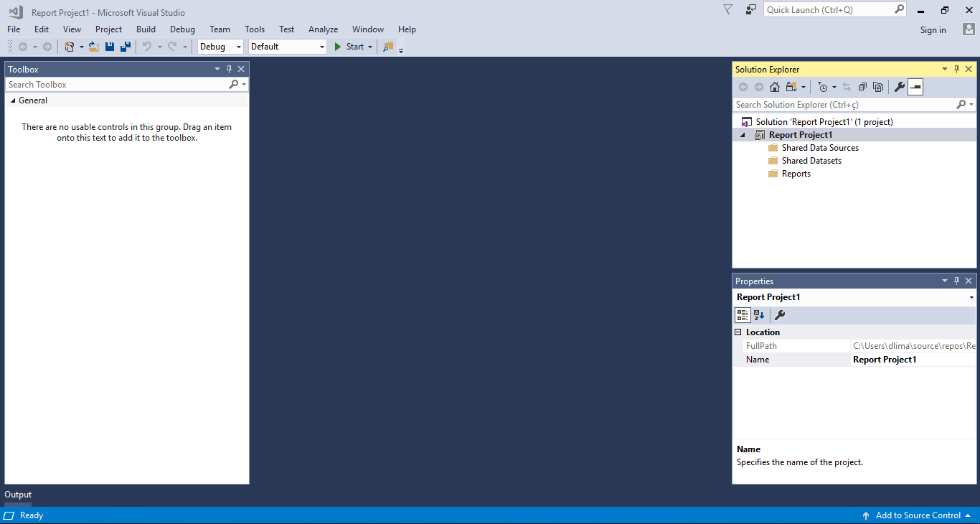Open the Tools menu
Viewport: 980px width, 524px height.
(x=255, y=29)
